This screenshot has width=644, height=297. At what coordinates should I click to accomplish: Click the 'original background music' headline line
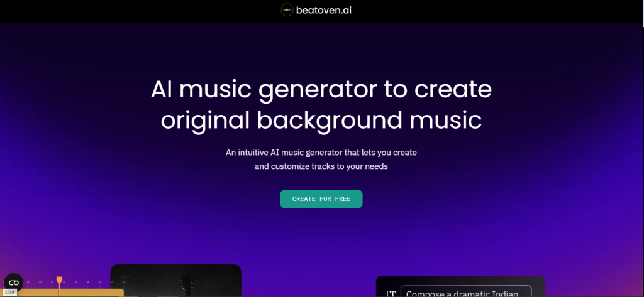[321, 120]
